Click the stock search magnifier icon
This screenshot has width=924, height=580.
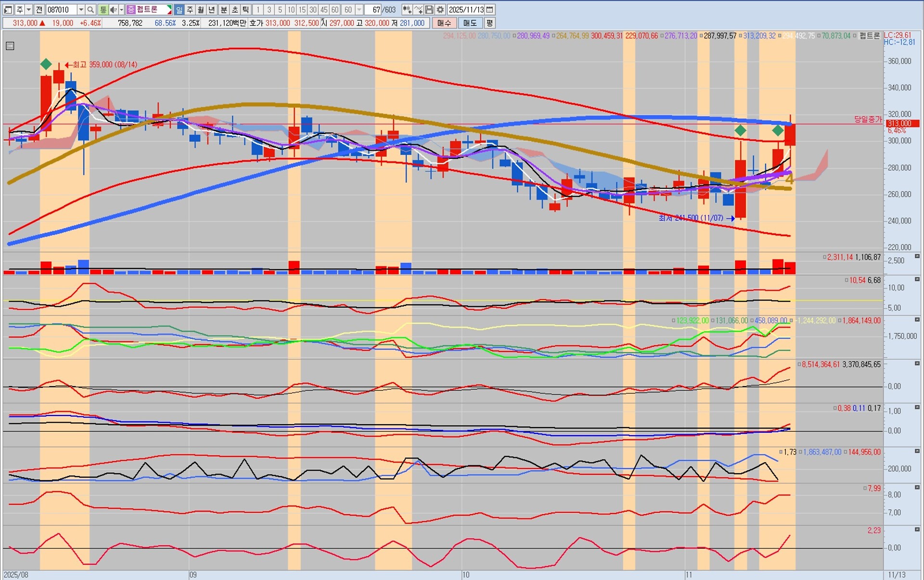click(x=90, y=10)
